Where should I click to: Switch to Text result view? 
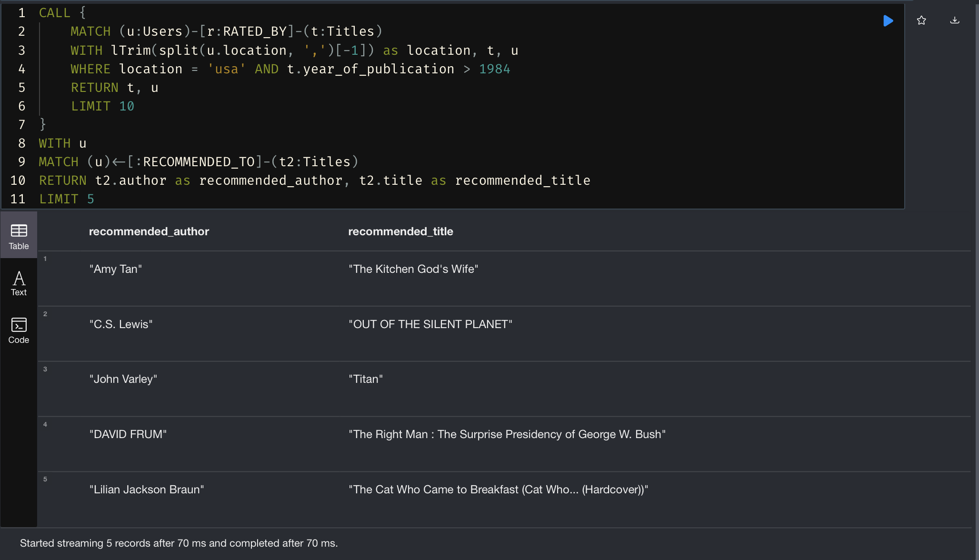click(19, 283)
